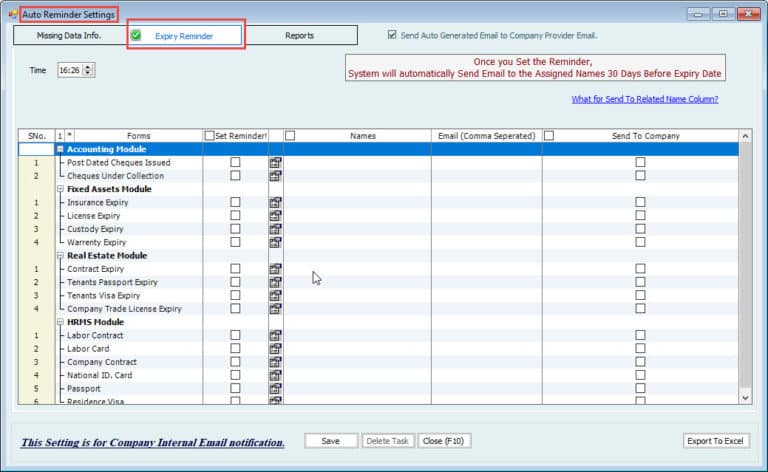Collapse the Fixed Assets Module group
This screenshot has height=472, width=768.
point(60,189)
